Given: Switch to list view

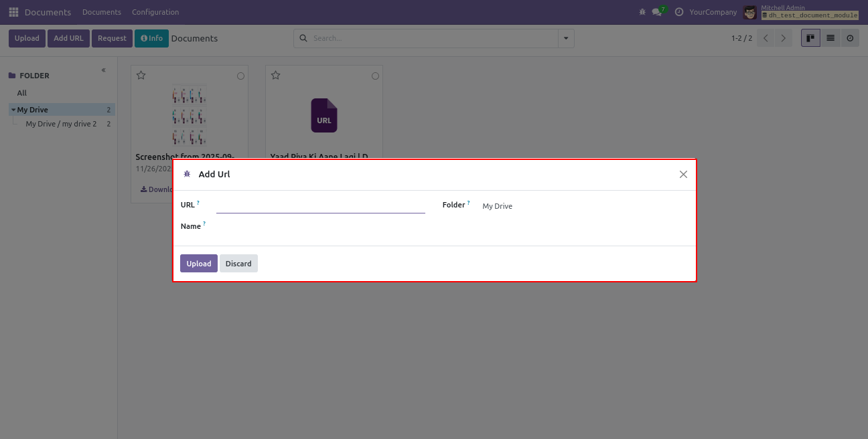Looking at the screenshot, I should click(x=830, y=38).
